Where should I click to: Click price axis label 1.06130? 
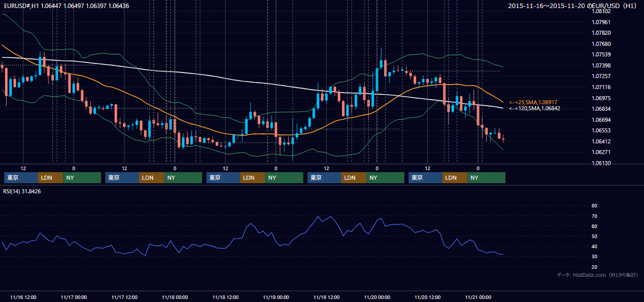(601, 163)
